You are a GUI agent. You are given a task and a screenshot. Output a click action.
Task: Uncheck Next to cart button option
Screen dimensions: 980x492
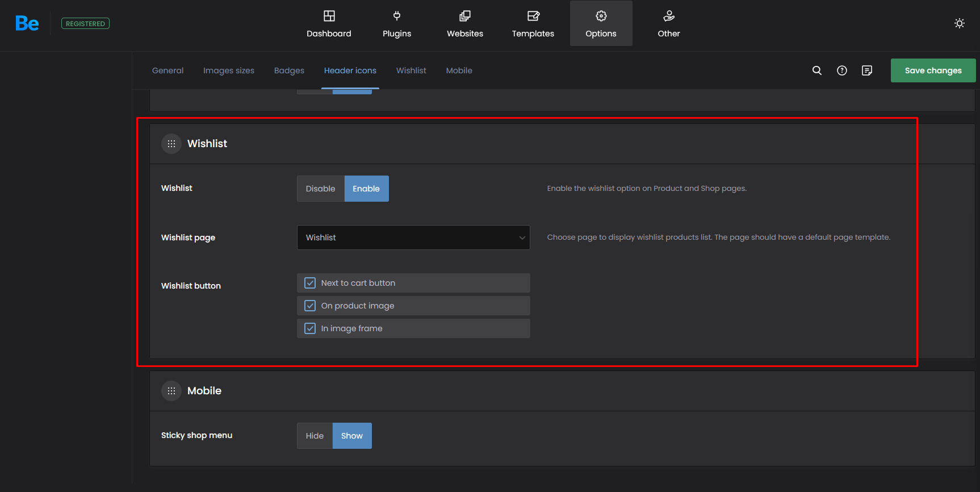[x=310, y=283]
